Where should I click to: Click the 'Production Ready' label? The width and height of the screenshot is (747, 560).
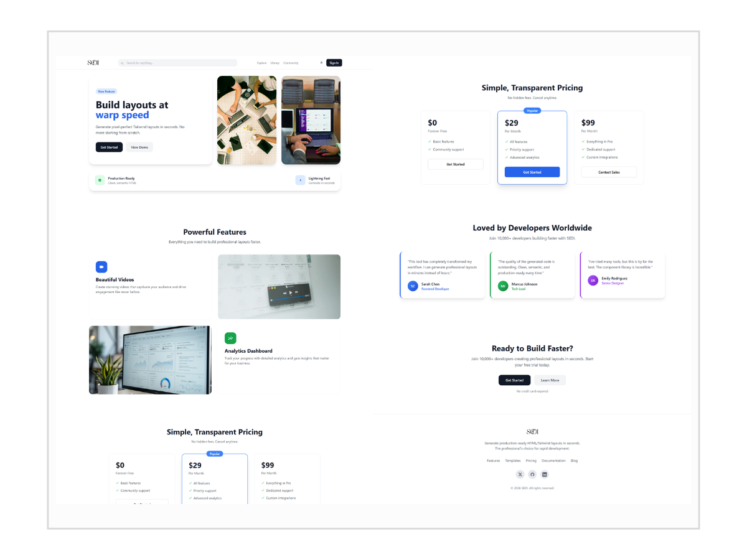tap(121, 179)
